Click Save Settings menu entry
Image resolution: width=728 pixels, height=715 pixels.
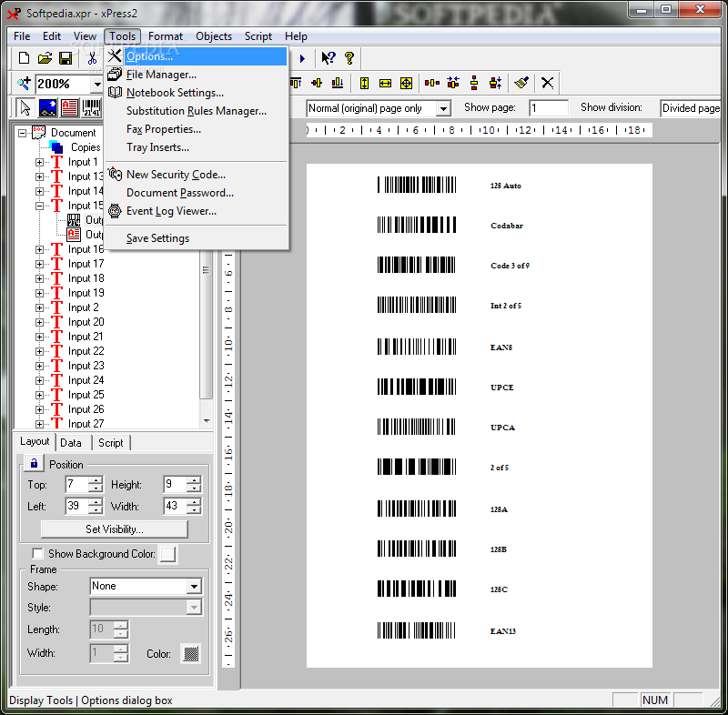(197, 238)
